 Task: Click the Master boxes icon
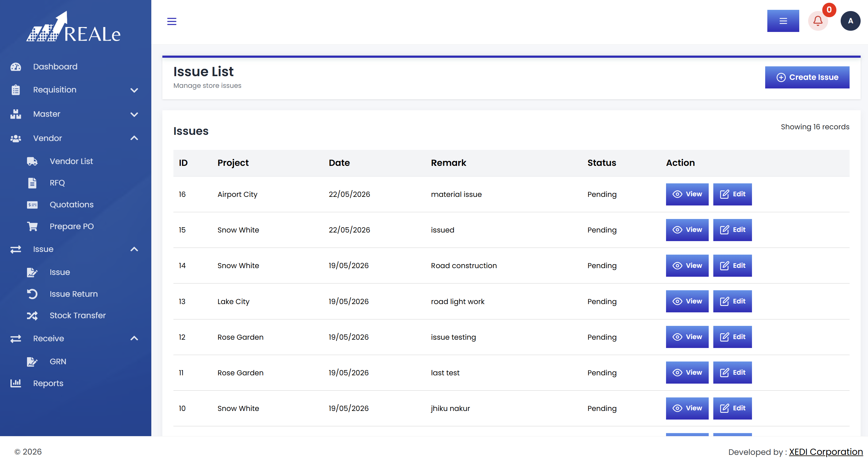pos(15,114)
